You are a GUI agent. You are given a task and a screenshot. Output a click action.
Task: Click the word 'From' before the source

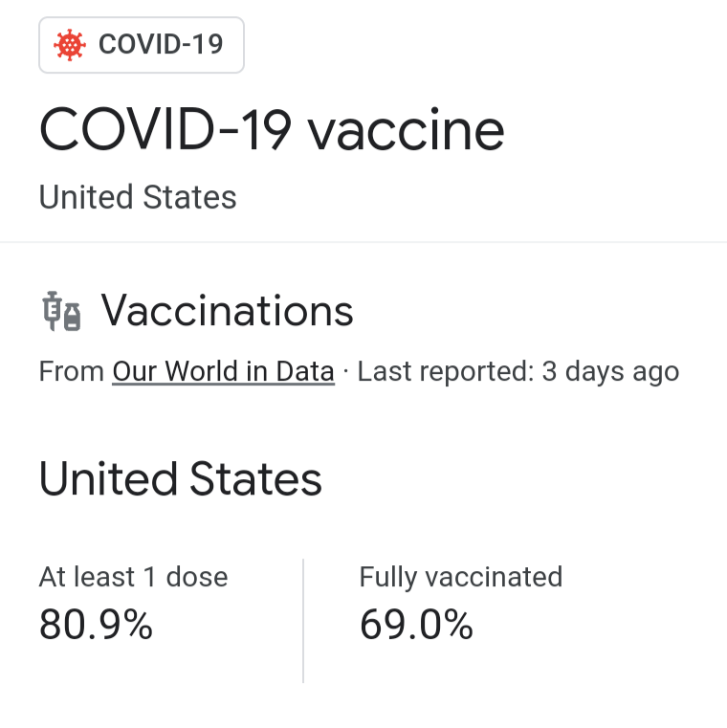point(72,371)
